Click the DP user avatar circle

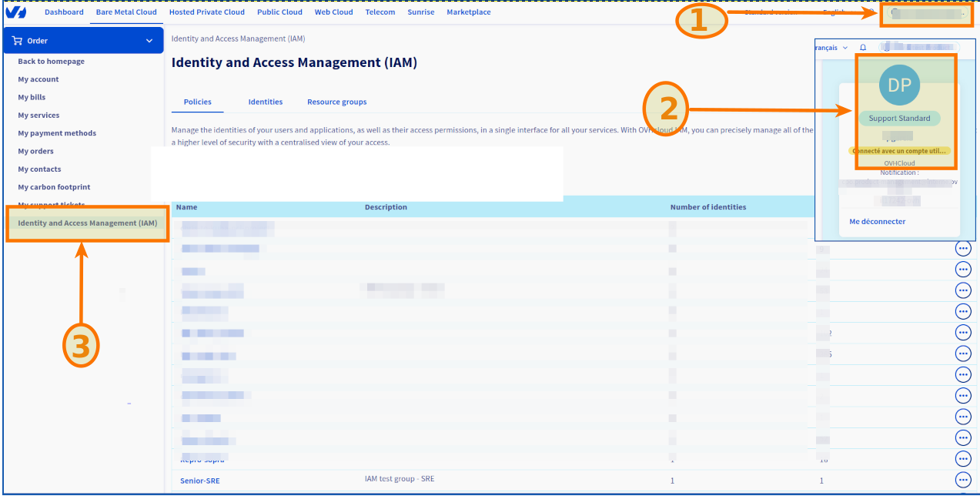899,85
